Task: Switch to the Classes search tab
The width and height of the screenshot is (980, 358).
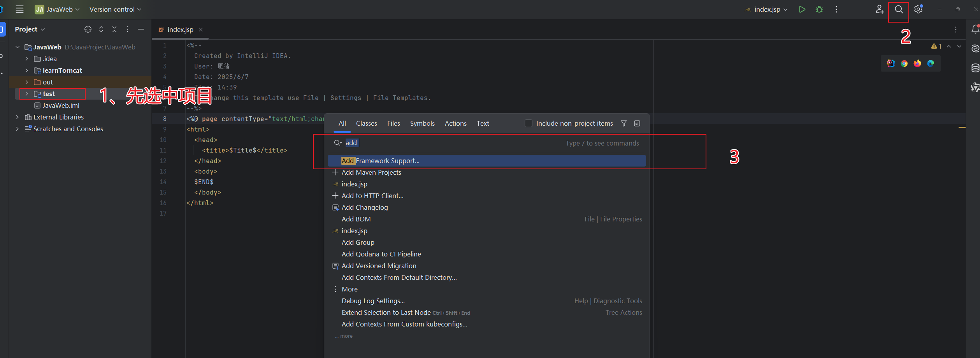Action: tap(367, 123)
